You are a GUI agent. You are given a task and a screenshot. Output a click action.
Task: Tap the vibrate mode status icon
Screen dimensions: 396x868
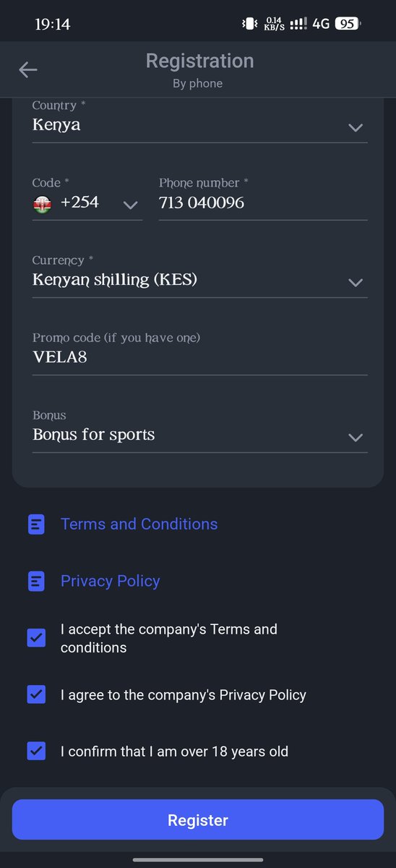pos(249,24)
